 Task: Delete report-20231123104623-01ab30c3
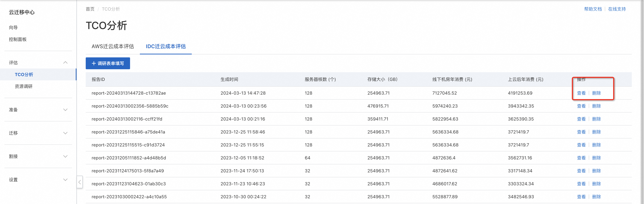coord(596,184)
